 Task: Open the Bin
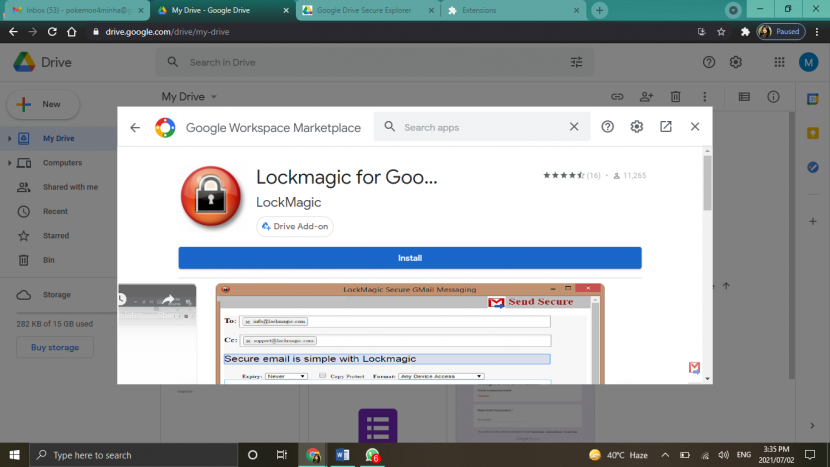click(48, 260)
